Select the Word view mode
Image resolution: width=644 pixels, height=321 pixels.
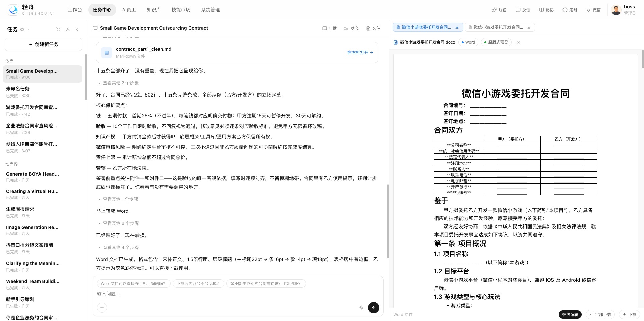click(x=468, y=42)
